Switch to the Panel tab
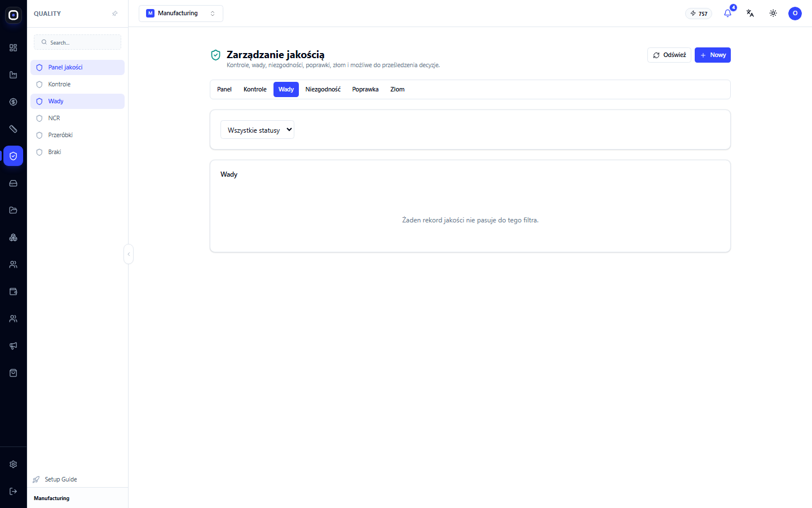 [224, 89]
